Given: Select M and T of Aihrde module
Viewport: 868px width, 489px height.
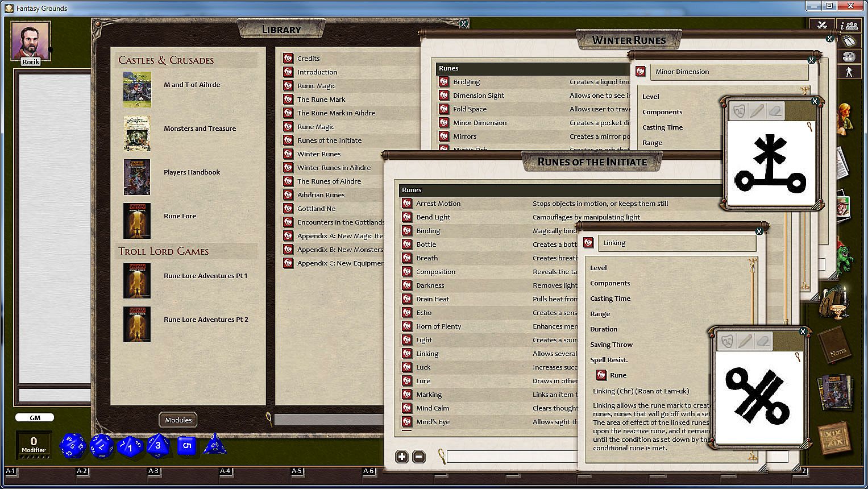Looking at the screenshot, I should click(x=192, y=85).
